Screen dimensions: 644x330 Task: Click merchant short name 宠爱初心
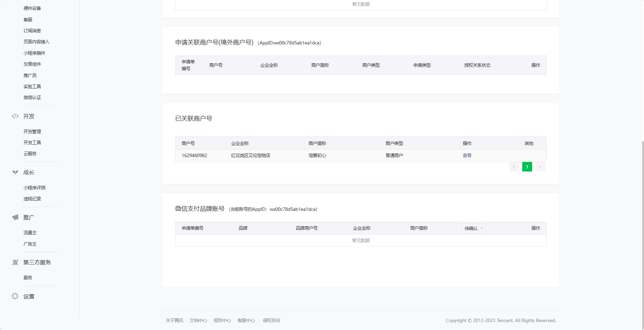(317, 155)
